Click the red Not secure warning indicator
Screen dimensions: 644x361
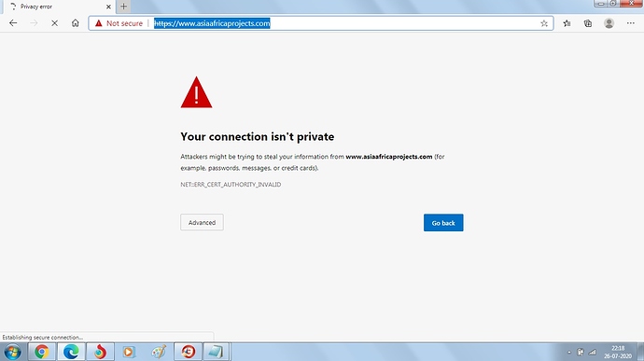(x=119, y=23)
